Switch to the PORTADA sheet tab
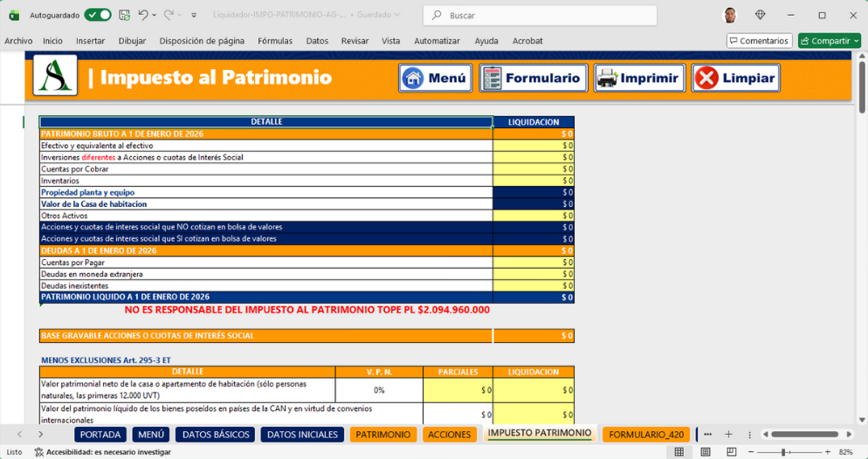This screenshot has height=459, width=868. point(100,435)
